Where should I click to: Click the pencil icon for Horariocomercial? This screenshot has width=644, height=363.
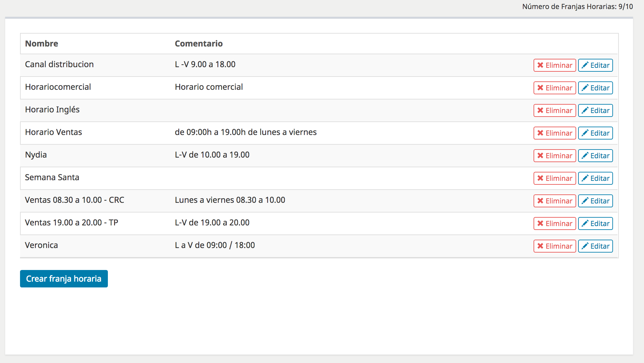pos(585,88)
